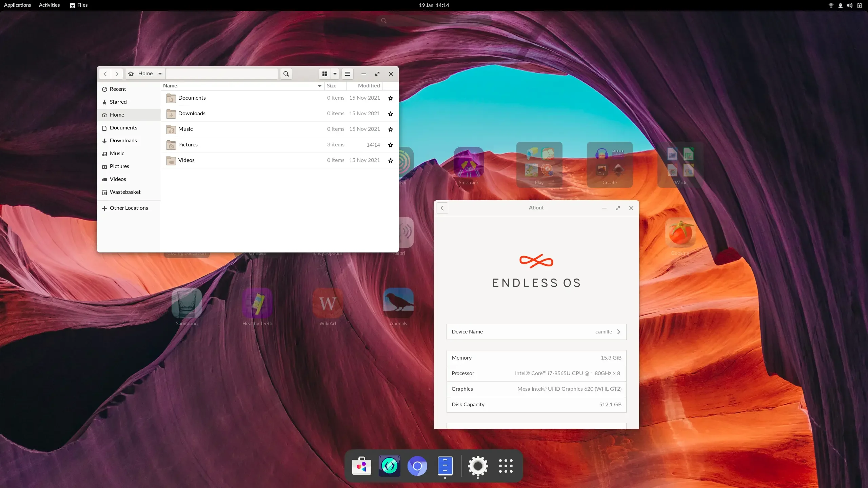Click the Wi-Fi status icon
Viewport: 868px width, 488px height.
coord(831,5)
